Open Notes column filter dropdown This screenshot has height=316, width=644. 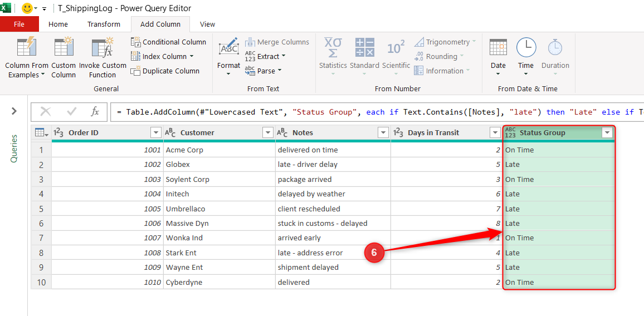point(383,132)
